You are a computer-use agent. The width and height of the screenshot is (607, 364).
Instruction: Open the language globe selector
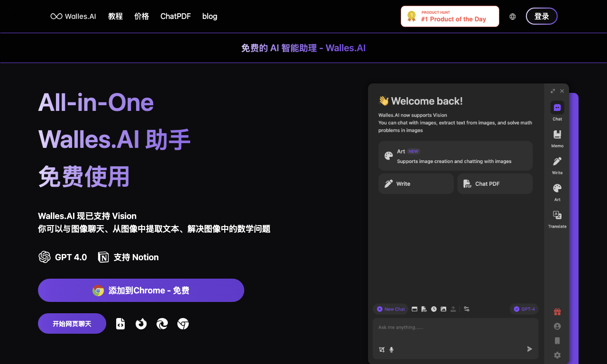point(513,17)
